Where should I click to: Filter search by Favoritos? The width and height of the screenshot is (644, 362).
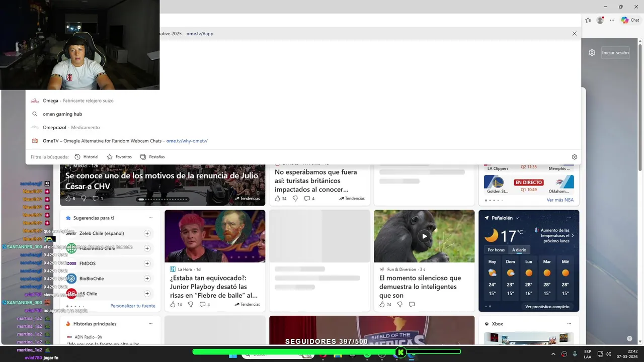[119, 157]
